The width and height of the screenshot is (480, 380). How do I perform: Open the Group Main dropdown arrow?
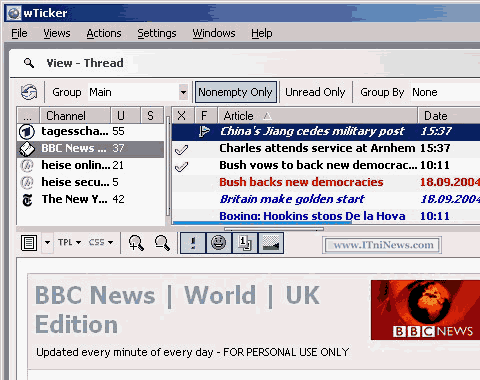point(183,92)
